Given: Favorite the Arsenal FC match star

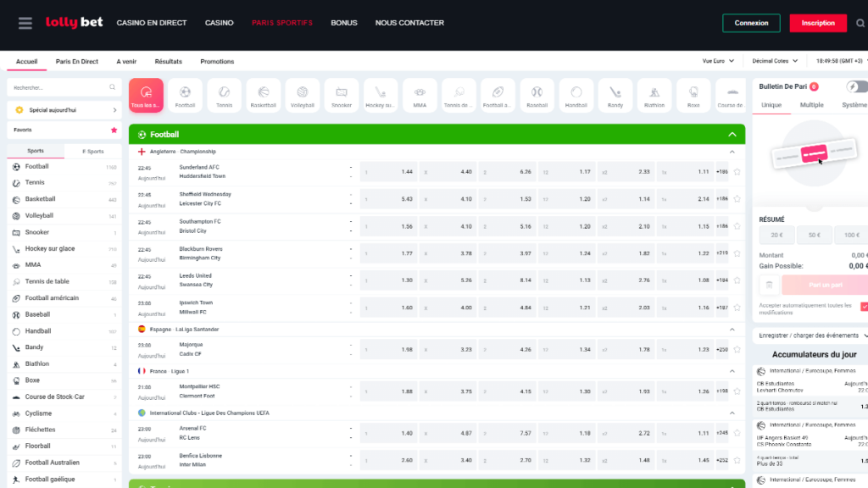Looking at the screenshot, I should click(737, 433).
